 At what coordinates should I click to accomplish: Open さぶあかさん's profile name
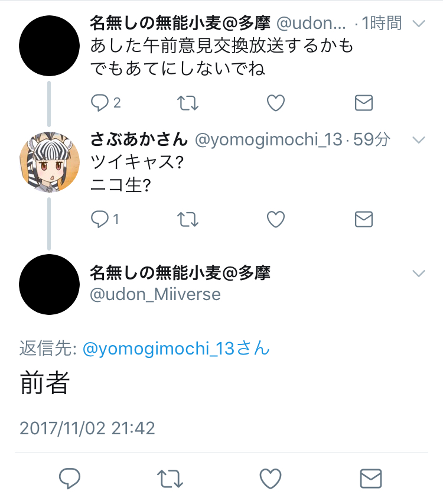click(139, 139)
